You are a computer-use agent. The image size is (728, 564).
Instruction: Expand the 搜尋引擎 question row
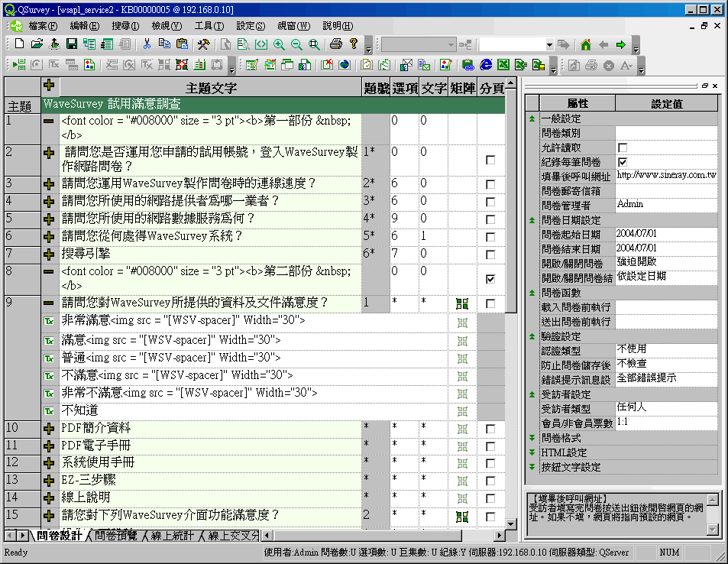tap(49, 254)
